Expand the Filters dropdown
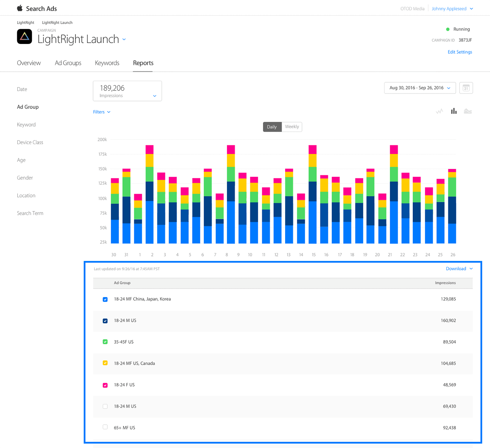The height and width of the screenshot is (448, 490). click(102, 112)
